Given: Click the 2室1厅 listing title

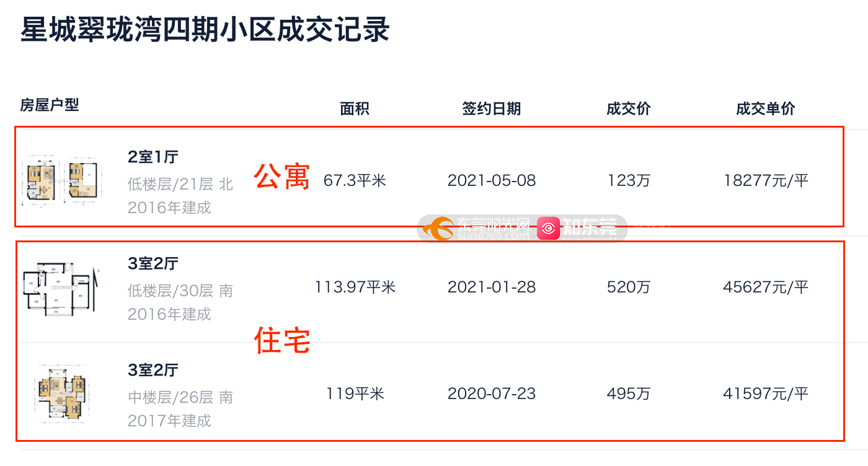Looking at the screenshot, I should tap(153, 157).
